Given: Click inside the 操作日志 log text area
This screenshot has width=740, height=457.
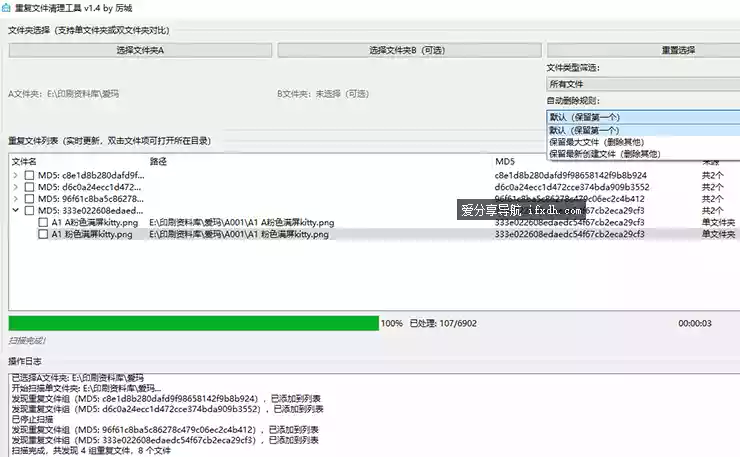Looking at the screenshot, I should (370, 410).
